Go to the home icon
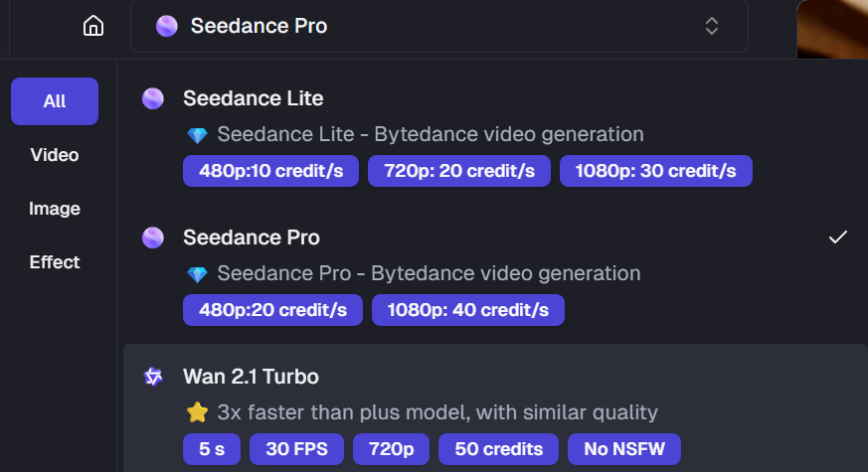The height and width of the screenshot is (472, 868). point(93,26)
